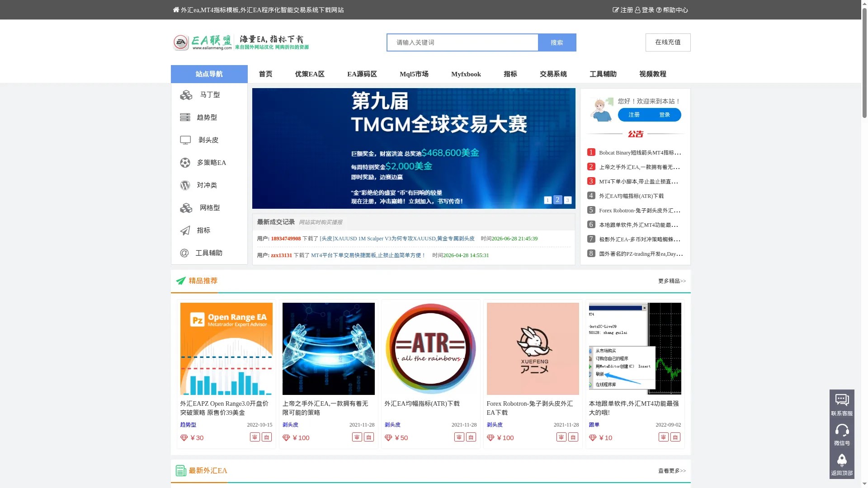The image size is (868, 488).
Task: Click the 多策略EA soccer ball icon
Action: pyautogui.click(x=185, y=163)
